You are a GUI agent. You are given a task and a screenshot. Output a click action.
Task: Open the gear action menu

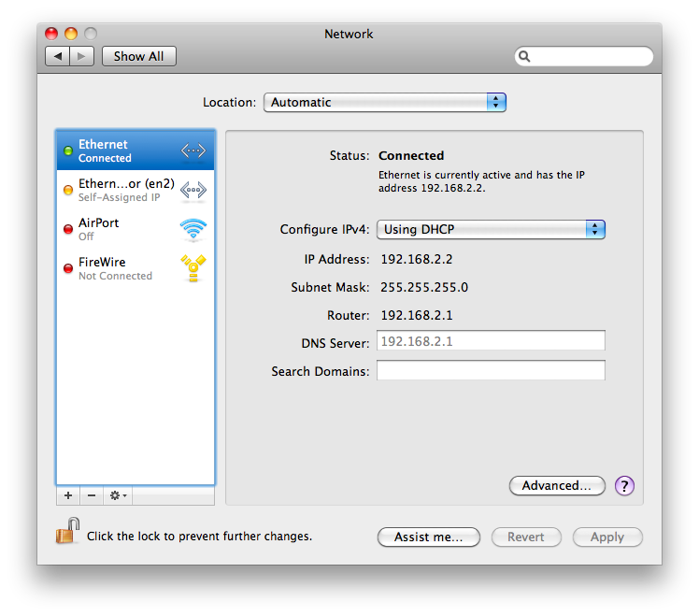tap(118, 495)
